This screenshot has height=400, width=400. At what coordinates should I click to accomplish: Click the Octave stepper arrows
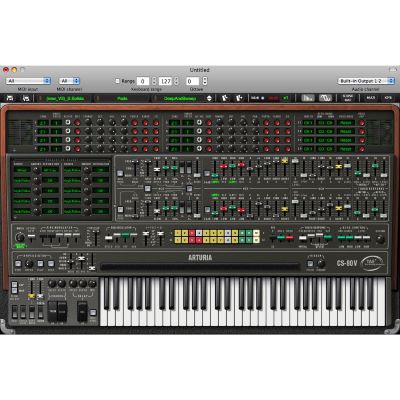coord(205,81)
